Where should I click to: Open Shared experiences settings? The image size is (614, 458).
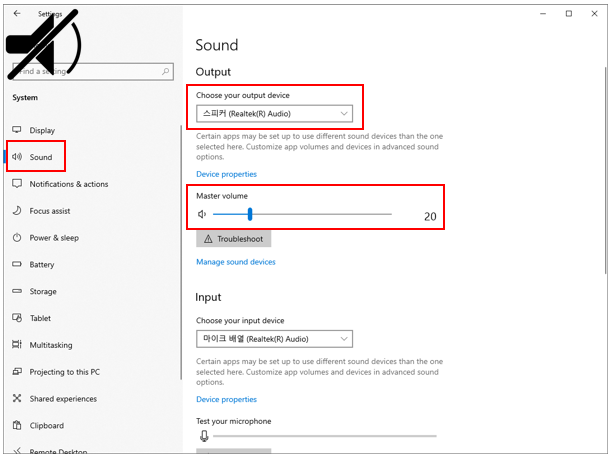click(63, 399)
